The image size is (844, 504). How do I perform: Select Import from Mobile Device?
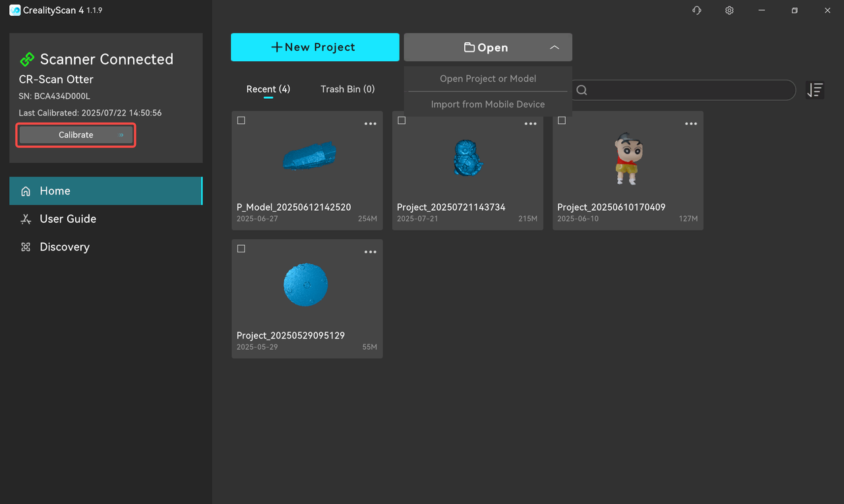tap(488, 104)
